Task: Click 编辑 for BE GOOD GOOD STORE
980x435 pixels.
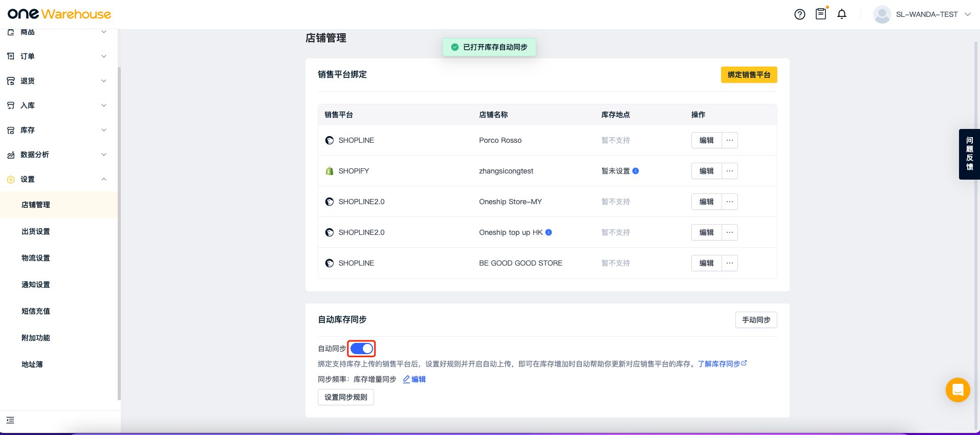Action: tap(706, 263)
